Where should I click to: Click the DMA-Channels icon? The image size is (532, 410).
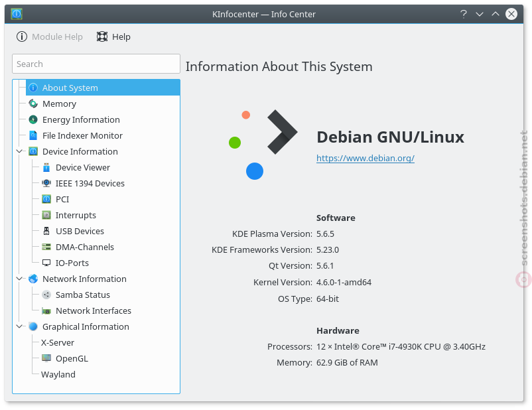(46, 247)
